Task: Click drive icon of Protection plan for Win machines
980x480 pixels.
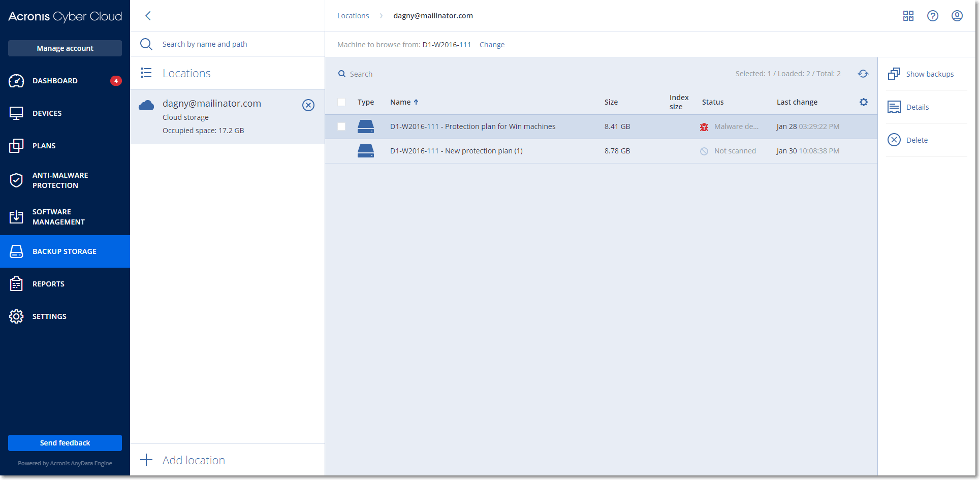Action: pyautogui.click(x=366, y=126)
